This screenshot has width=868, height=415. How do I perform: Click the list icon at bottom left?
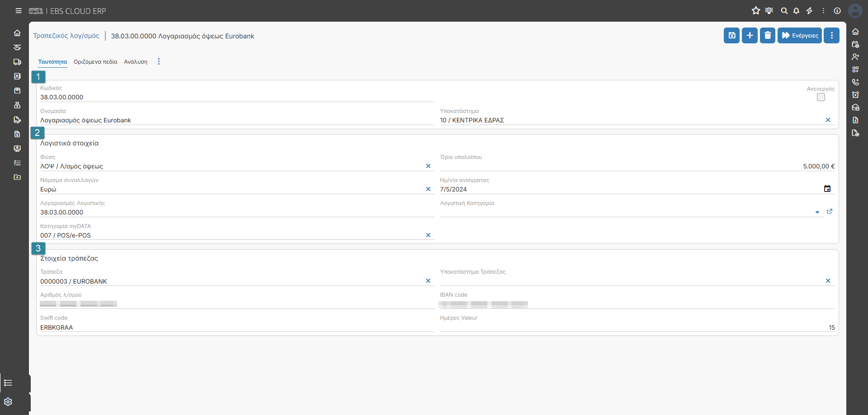(8, 383)
